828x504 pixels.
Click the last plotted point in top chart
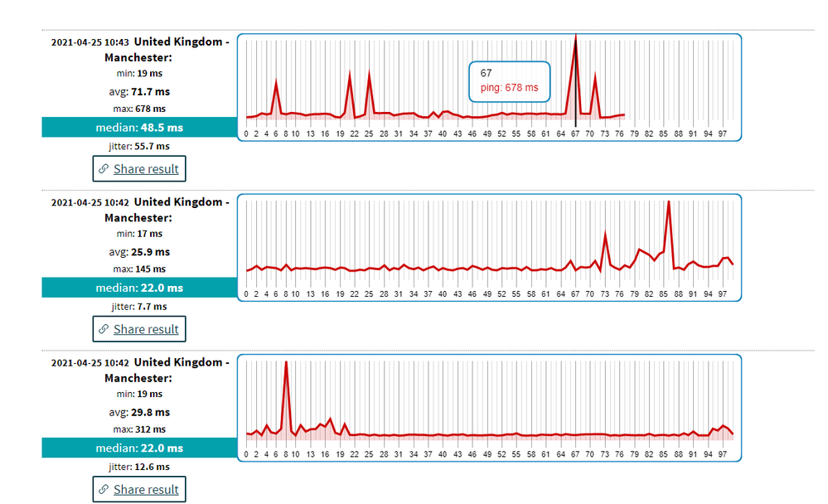[x=624, y=115]
